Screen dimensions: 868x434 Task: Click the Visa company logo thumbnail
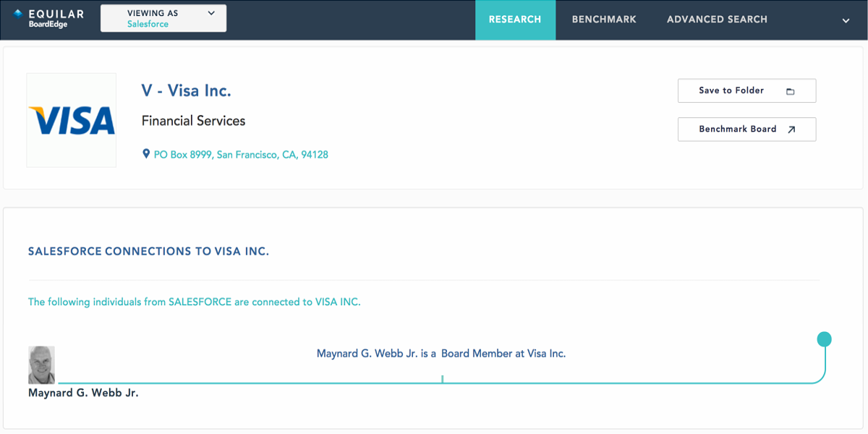72,120
